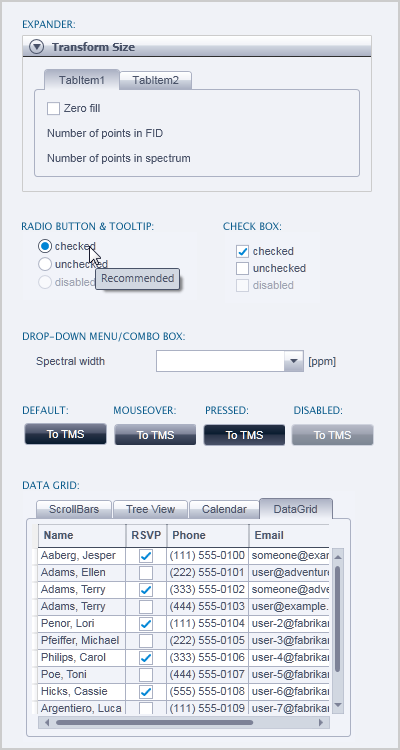400x750 pixels.
Task: Select the unchecked radio button
Action: point(44,264)
